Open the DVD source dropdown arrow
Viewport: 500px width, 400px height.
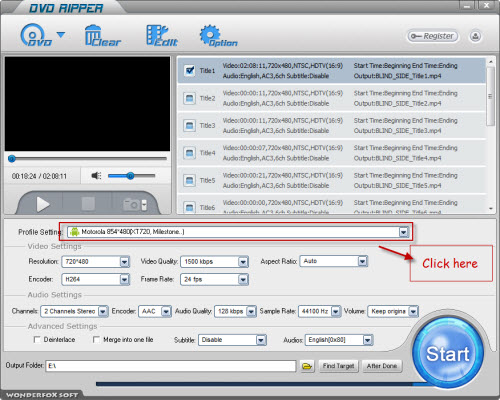(61, 34)
